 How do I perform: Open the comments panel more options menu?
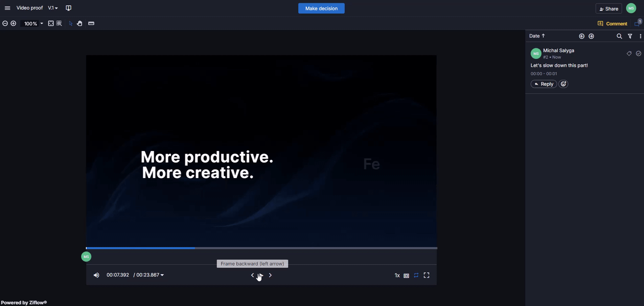[x=640, y=36]
